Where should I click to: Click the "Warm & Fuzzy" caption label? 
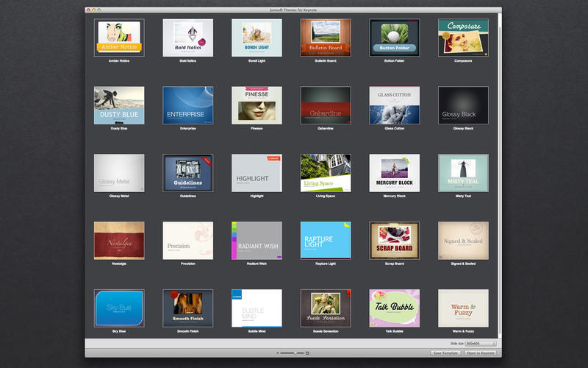[463, 331]
